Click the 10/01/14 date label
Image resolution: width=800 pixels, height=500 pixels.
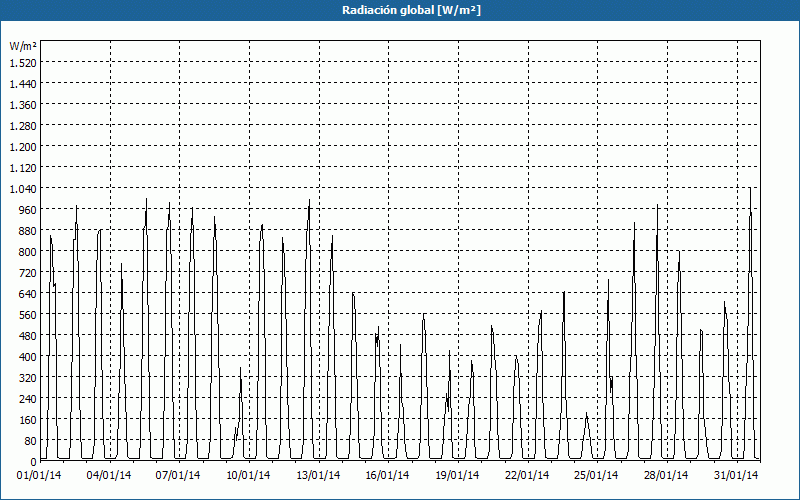click(248, 475)
